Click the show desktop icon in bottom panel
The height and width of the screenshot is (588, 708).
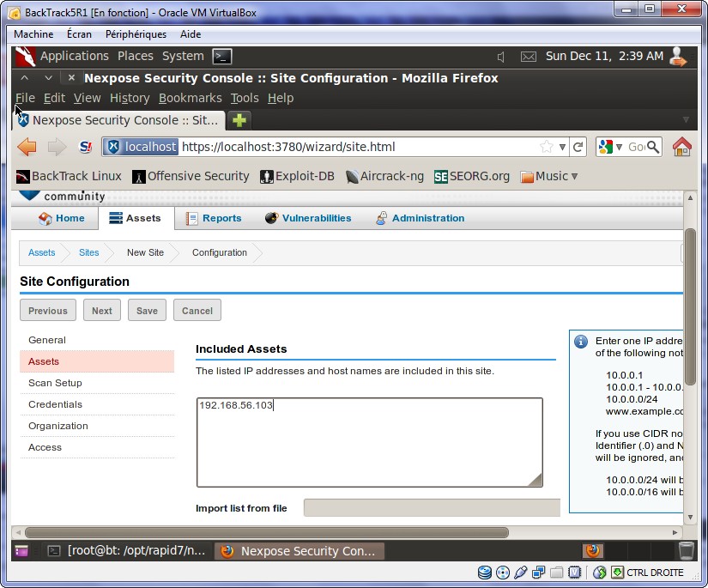tap(21, 551)
